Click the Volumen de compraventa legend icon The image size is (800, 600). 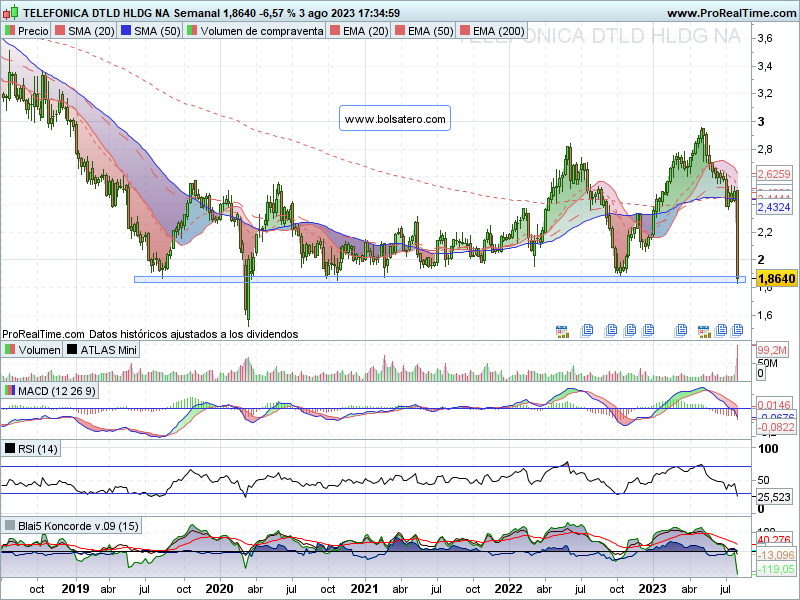click(x=192, y=31)
